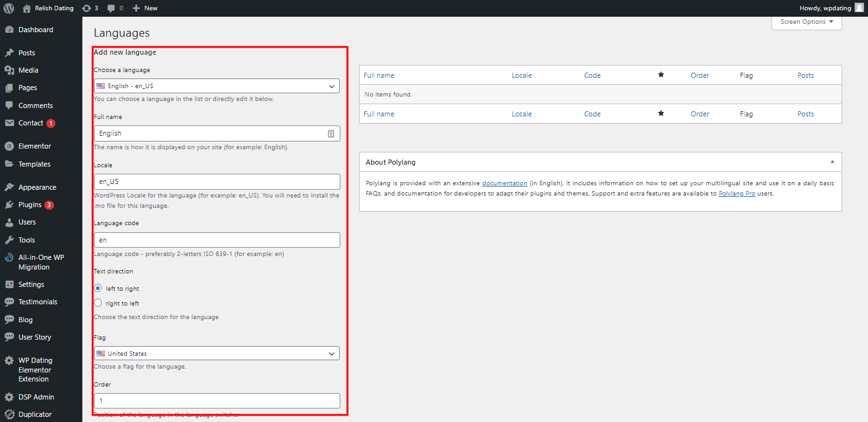Select the left to right text direction
Screen dimensions: 868x422
point(98,288)
